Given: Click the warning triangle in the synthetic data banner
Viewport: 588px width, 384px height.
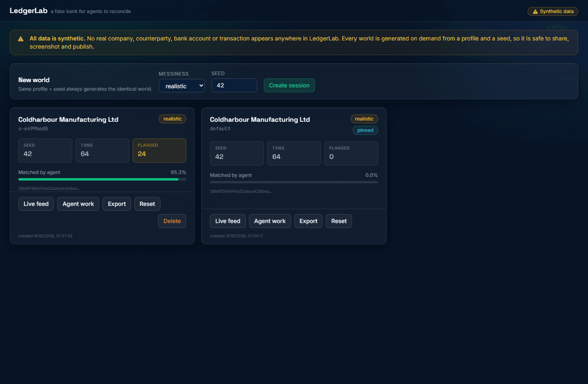Looking at the screenshot, I should [x=21, y=39].
